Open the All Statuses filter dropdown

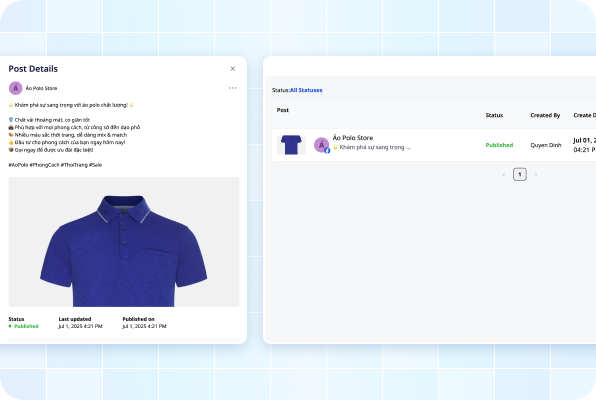pyautogui.click(x=306, y=90)
